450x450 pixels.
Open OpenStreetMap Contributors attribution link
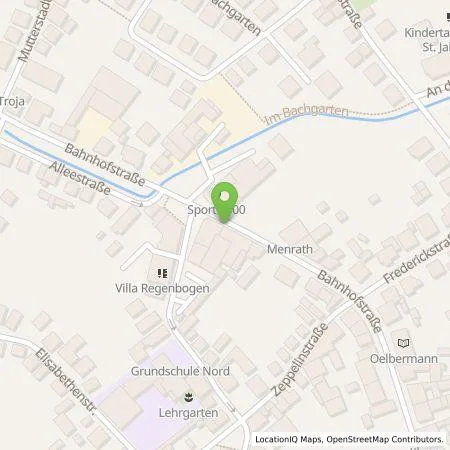385,439
